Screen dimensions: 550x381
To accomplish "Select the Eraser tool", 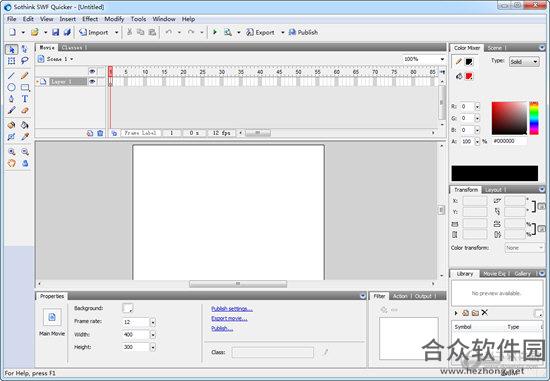I will point(25,111).
